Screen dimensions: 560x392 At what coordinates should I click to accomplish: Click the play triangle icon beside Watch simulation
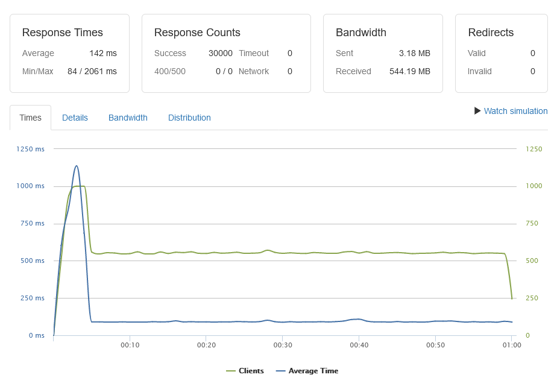pos(477,111)
